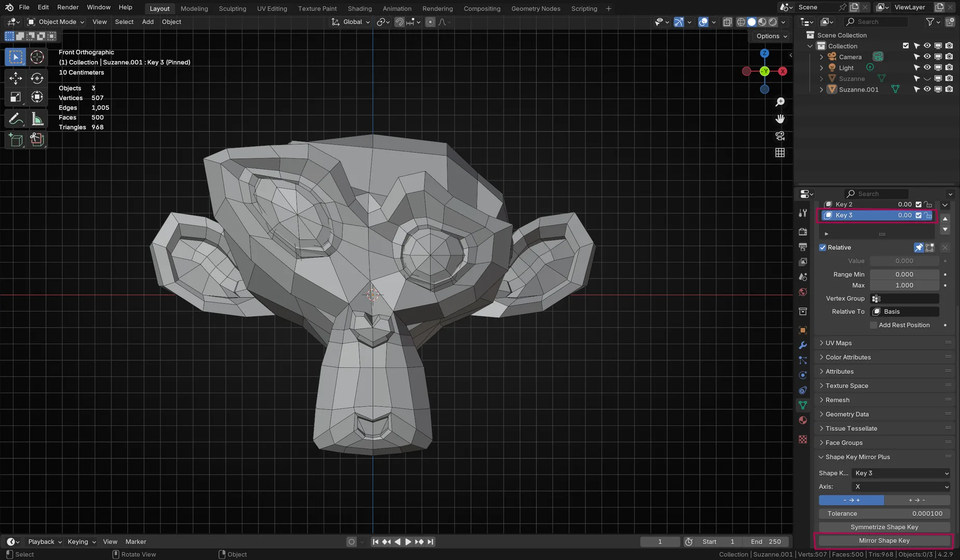Adjust the Max value slider
The image size is (960, 560).
click(x=905, y=285)
